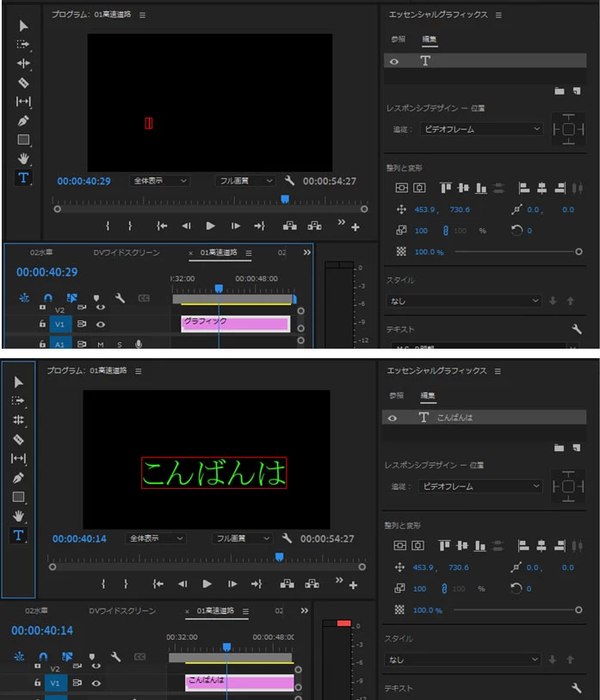
Task: Open 02水車 sequence tab in upper timeline
Action: (x=41, y=252)
